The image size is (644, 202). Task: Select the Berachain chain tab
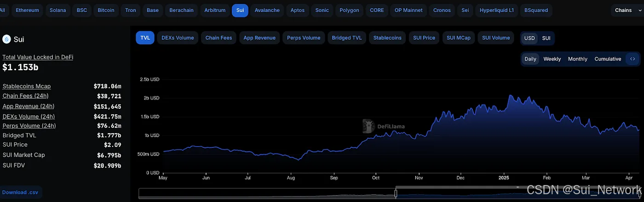click(x=181, y=10)
